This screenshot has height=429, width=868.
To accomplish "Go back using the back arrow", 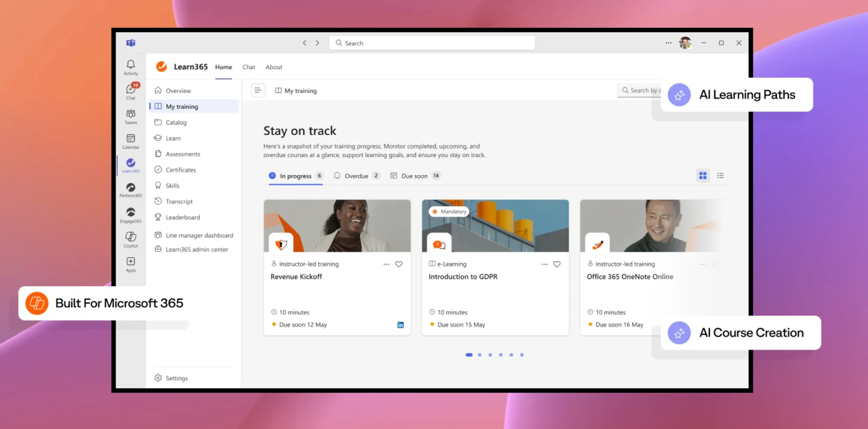I will click(x=304, y=43).
